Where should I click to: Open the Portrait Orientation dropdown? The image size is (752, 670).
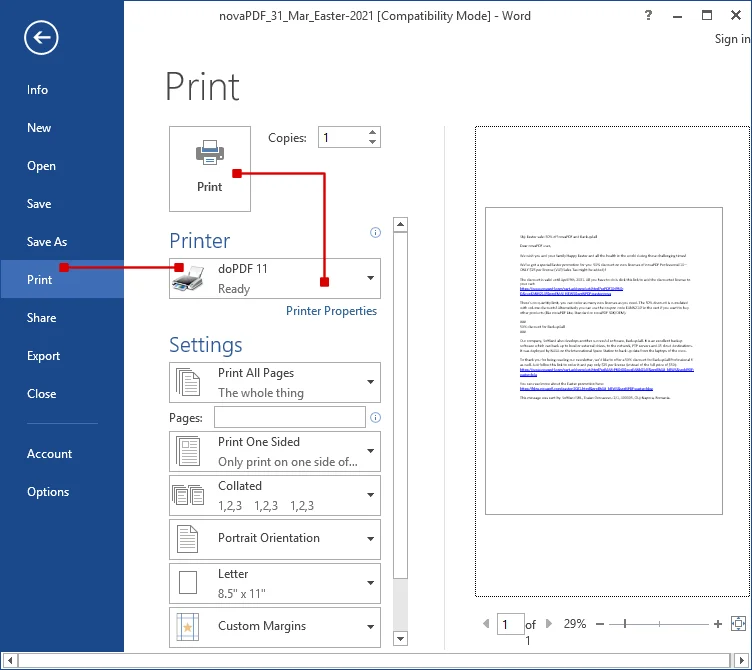click(275, 539)
